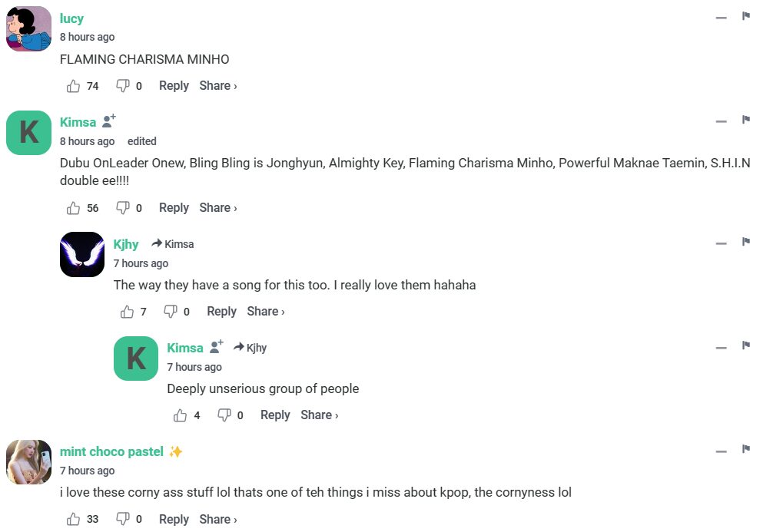Expand Share options on lucy's comment
The height and width of the screenshot is (532, 763).
218,86
